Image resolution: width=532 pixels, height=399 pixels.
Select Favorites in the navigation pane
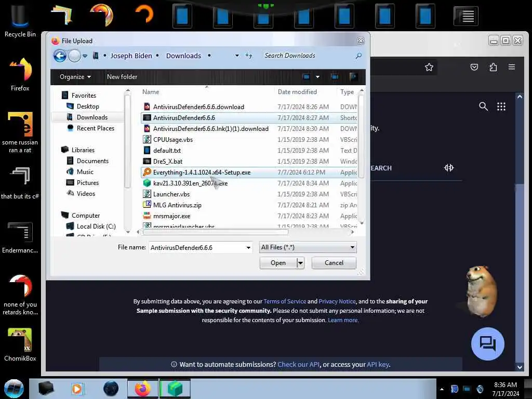coord(84,96)
